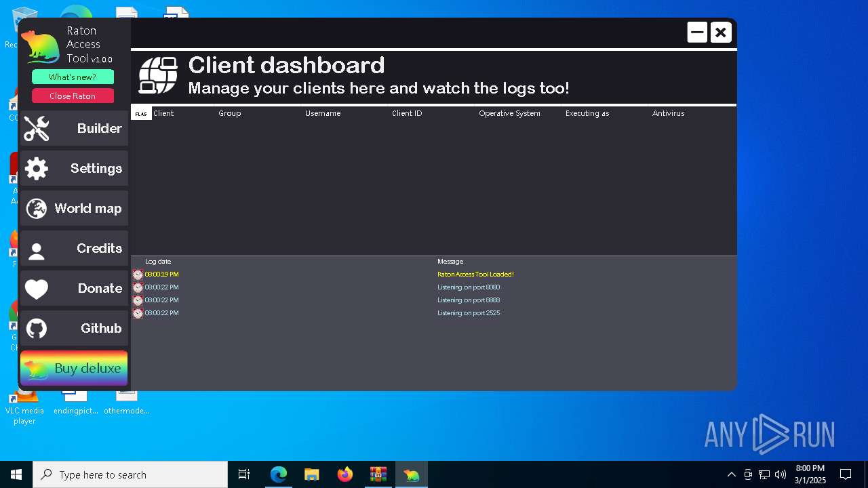The width and height of the screenshot is (868, 488).
Task: Click clock icon of port 8080 log row
Action: 138,287
